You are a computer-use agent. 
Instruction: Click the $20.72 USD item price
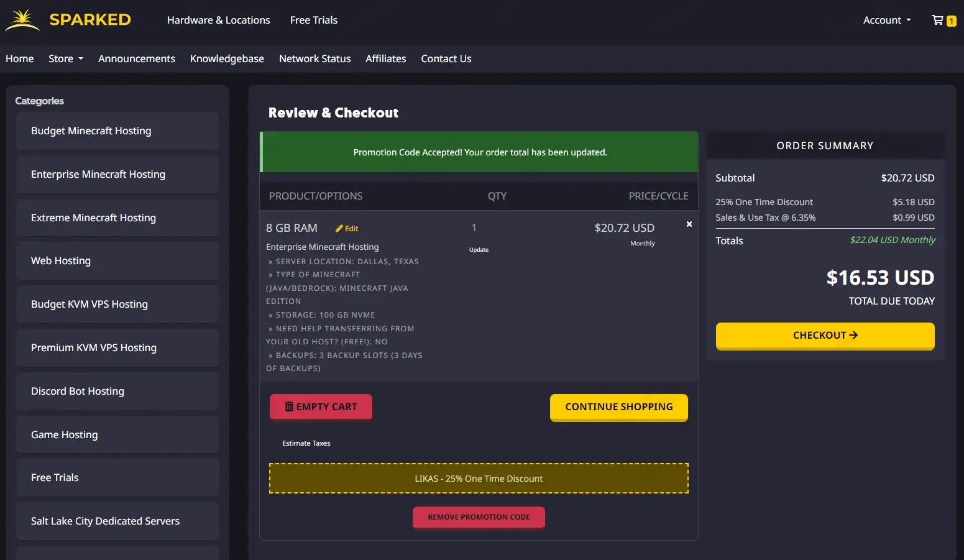click(x=624, y=228)
